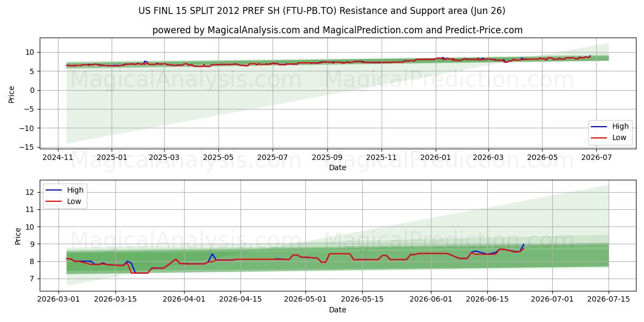644x322 pixels.
Task: Click the top chart 'Price' axis label
Action: [12, 94]
